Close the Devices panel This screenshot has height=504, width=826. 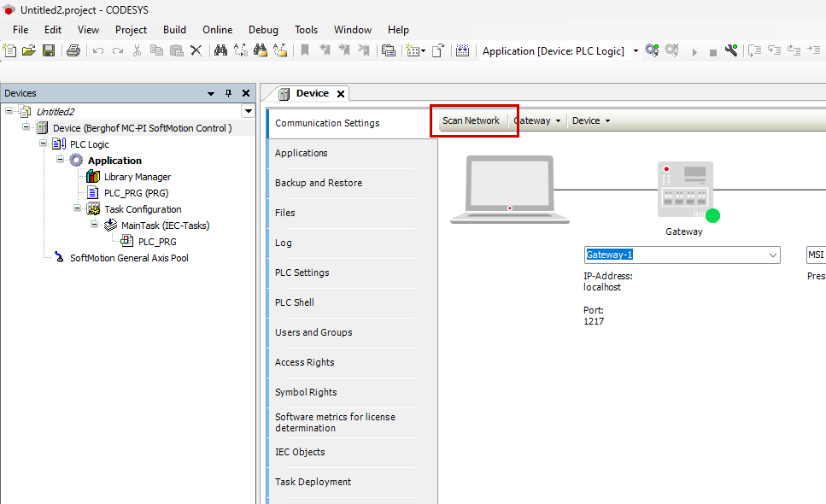pyautogui.click(x=245, y=93)
